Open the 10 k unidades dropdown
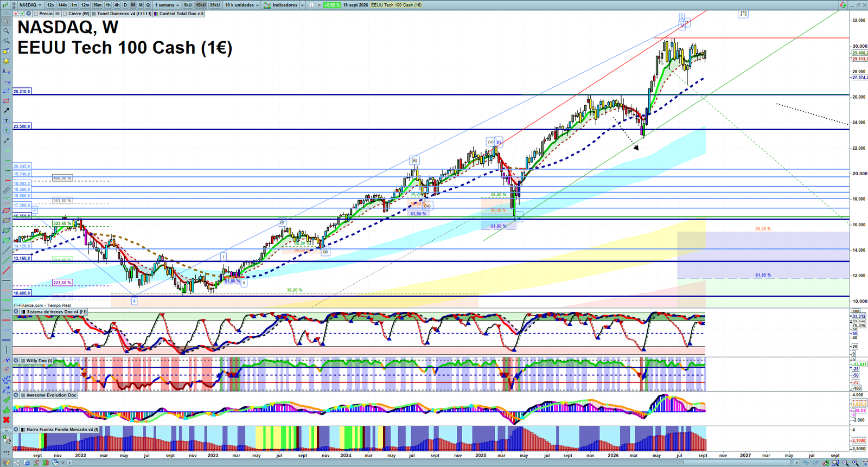This screenshot has height=467, width=868. click(242, 5)
